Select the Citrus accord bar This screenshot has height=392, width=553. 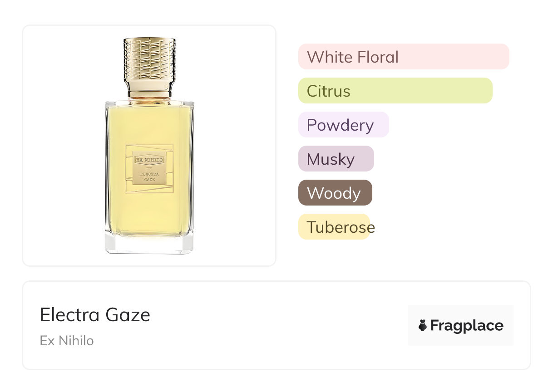395,91
